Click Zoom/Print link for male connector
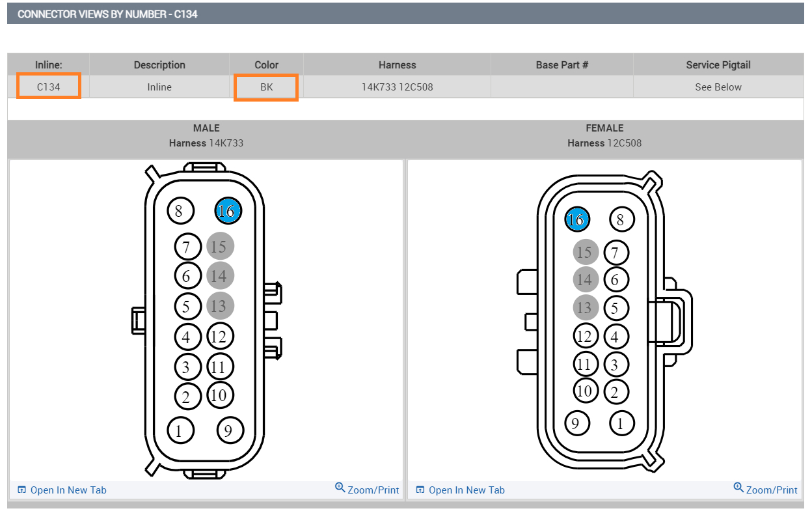 pyautogui.click(x=373, y=490)
